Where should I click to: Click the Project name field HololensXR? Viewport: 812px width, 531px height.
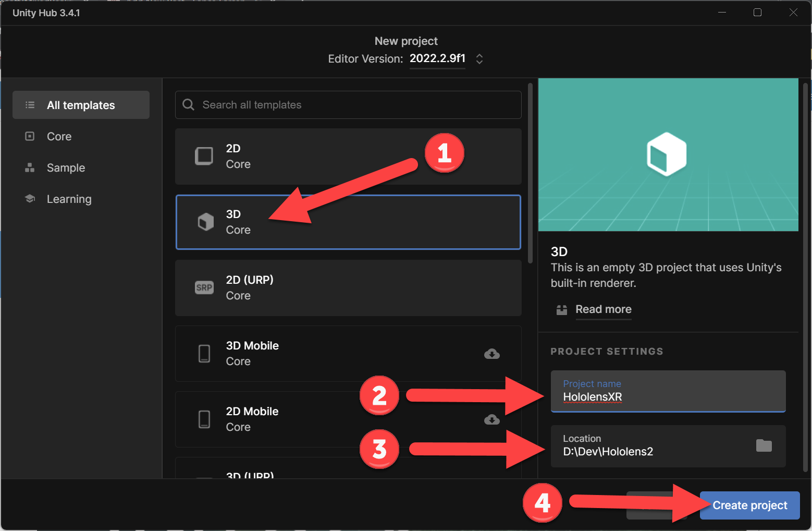pyautogui.click(x=668, y=391)
